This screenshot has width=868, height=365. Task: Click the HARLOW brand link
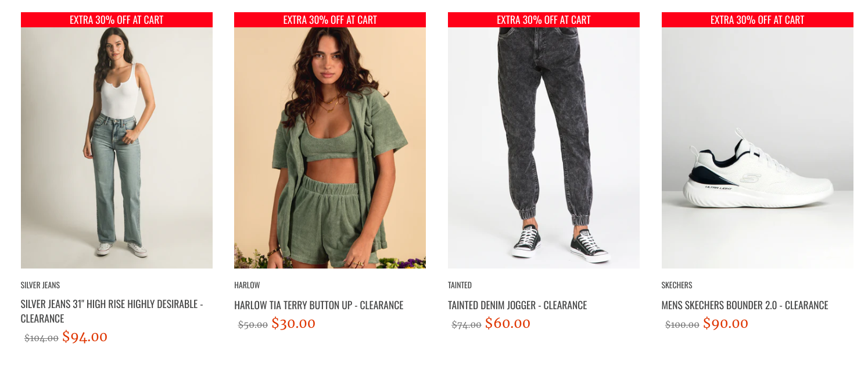pos(247,285)
